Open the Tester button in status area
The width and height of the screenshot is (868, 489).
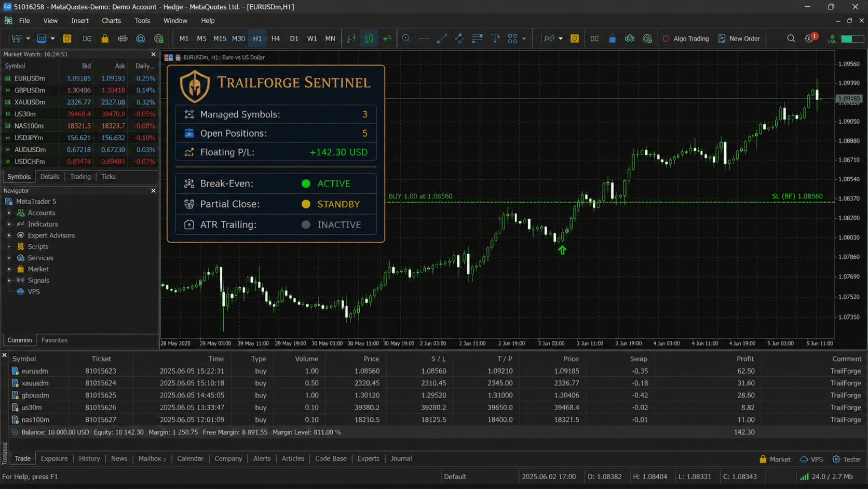[847, 459]
